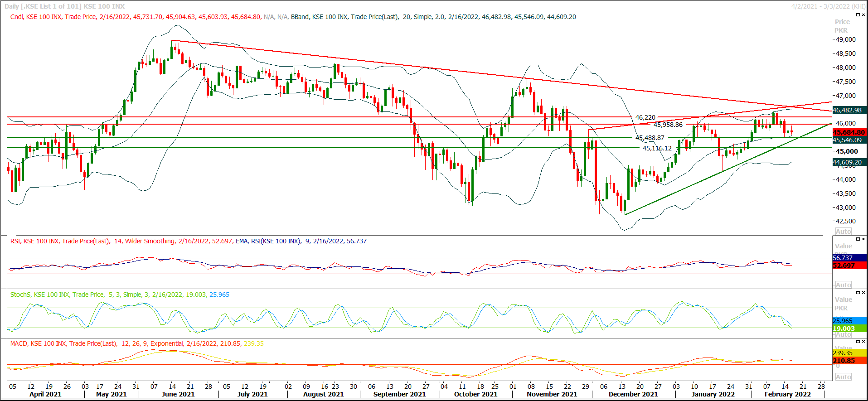Maximize the MACD indicator pane
868x401 pixels.
(858, 341)
